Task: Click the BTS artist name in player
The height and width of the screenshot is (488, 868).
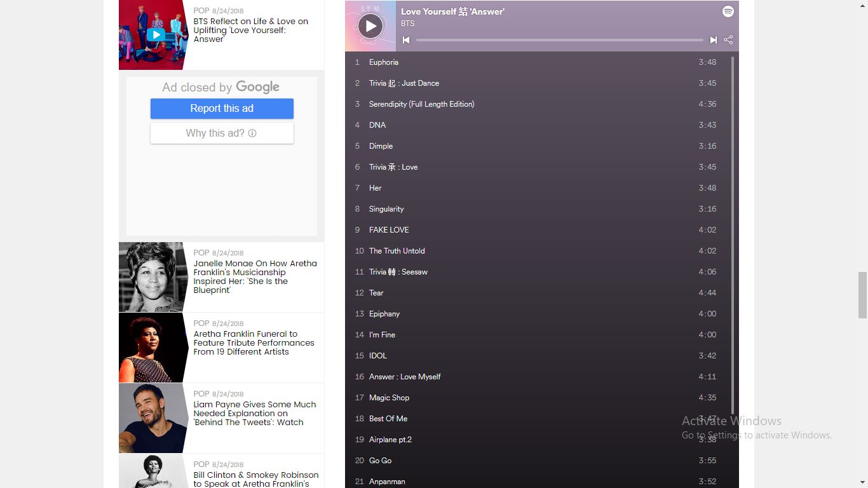Action: click(x=408, y=24)
